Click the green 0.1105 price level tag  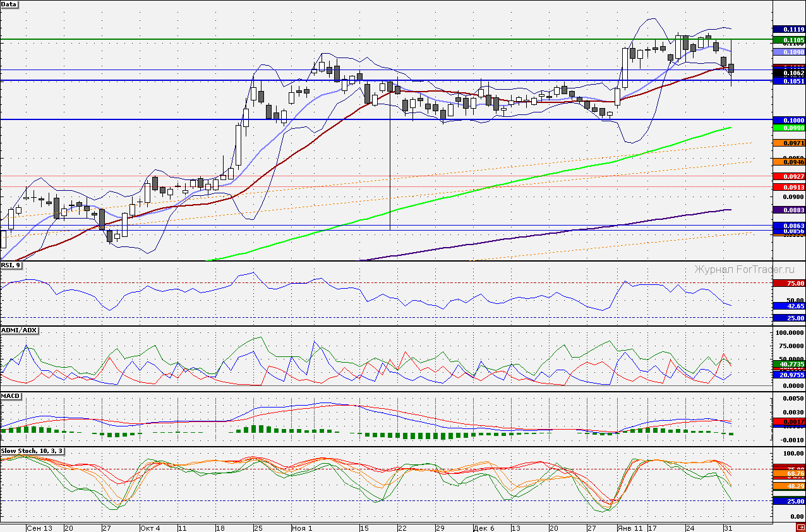789,40
